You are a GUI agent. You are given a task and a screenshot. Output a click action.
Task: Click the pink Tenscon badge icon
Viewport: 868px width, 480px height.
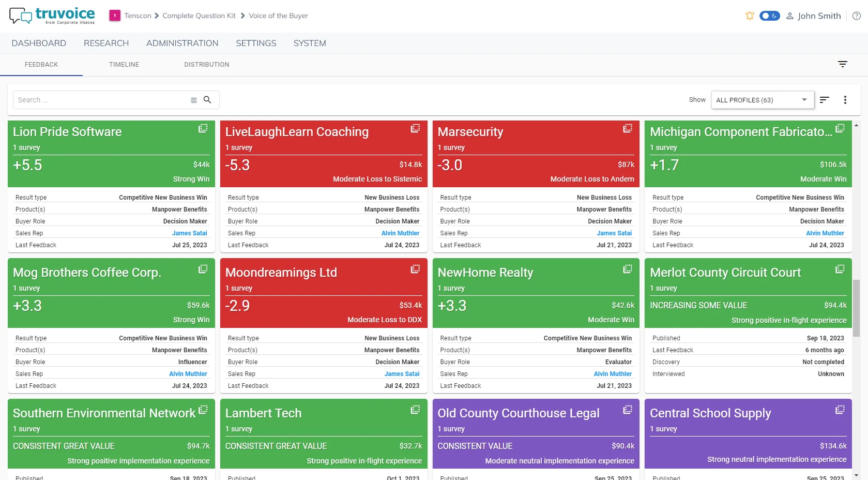pyautogui.click(x=115, y=16)
